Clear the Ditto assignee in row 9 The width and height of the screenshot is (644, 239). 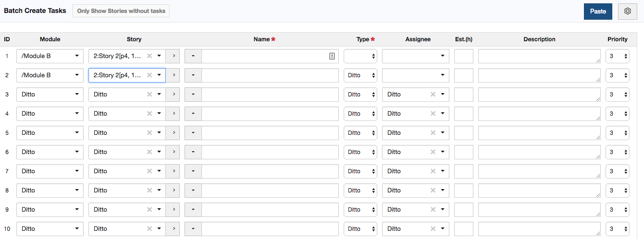click(x=433, y=209)
